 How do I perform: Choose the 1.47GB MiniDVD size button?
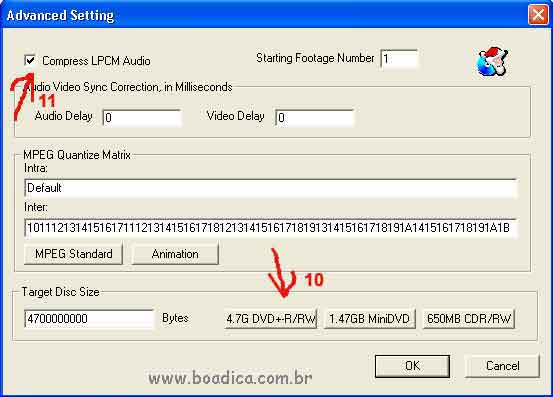[x=370, y=319]
